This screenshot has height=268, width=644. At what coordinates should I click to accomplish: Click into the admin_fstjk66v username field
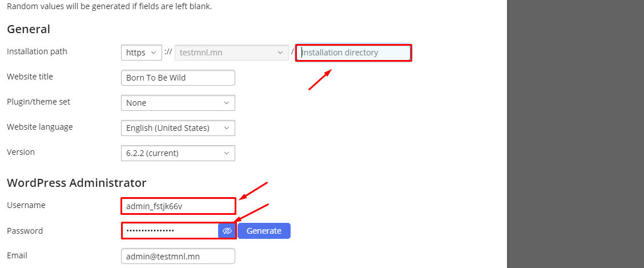pos(178,206)
